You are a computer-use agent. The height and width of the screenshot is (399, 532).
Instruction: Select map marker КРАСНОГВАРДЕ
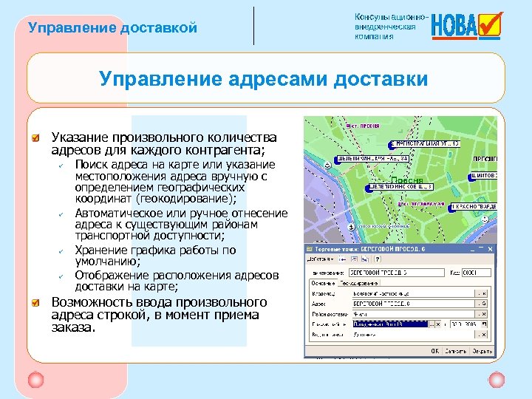473,207
